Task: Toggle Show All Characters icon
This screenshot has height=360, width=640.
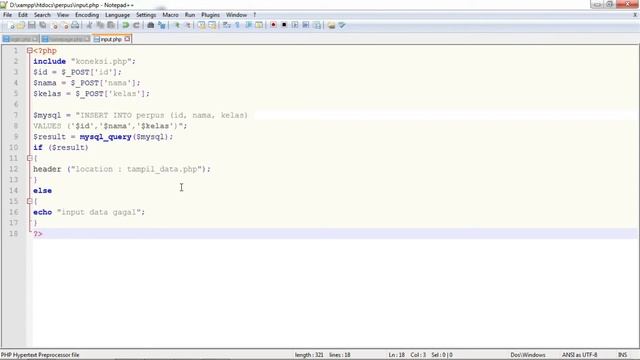Action: point(238,25)
